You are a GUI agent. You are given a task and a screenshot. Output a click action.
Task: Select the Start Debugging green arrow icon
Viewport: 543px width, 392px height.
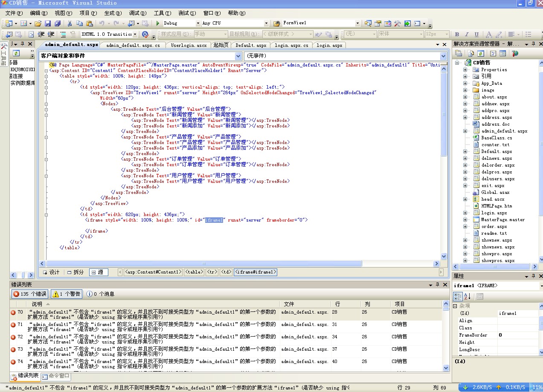tap(157, 23)
